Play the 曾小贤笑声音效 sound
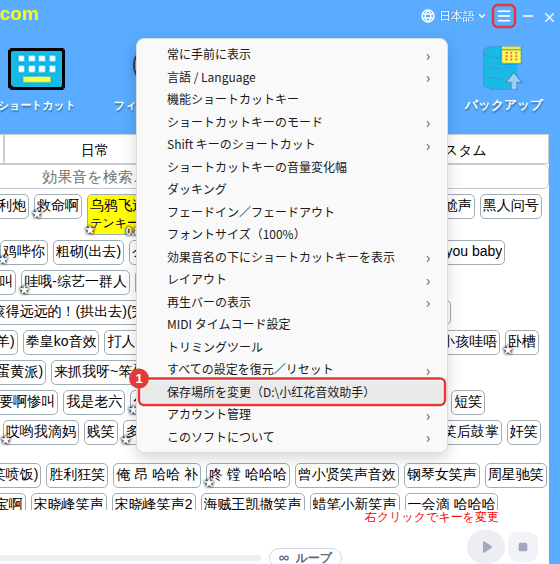This screenshot has height=564, width=560. pos(347,475)
